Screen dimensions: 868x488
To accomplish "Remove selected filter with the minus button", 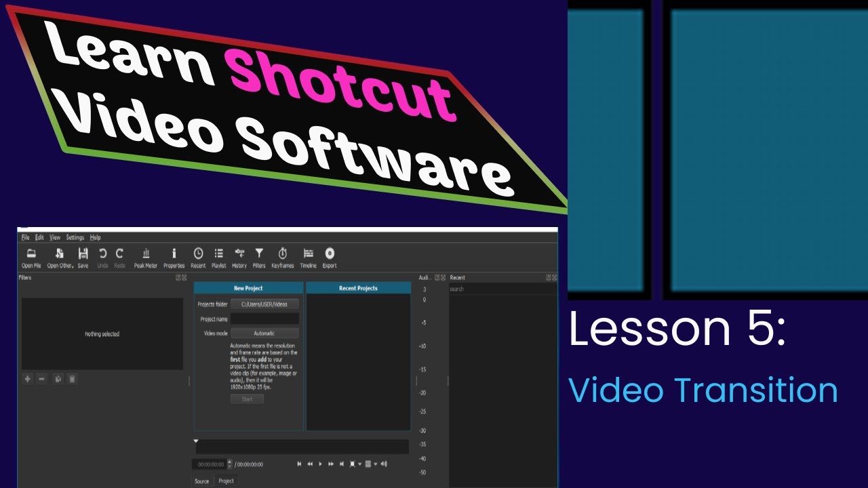I will coord(41,379).
